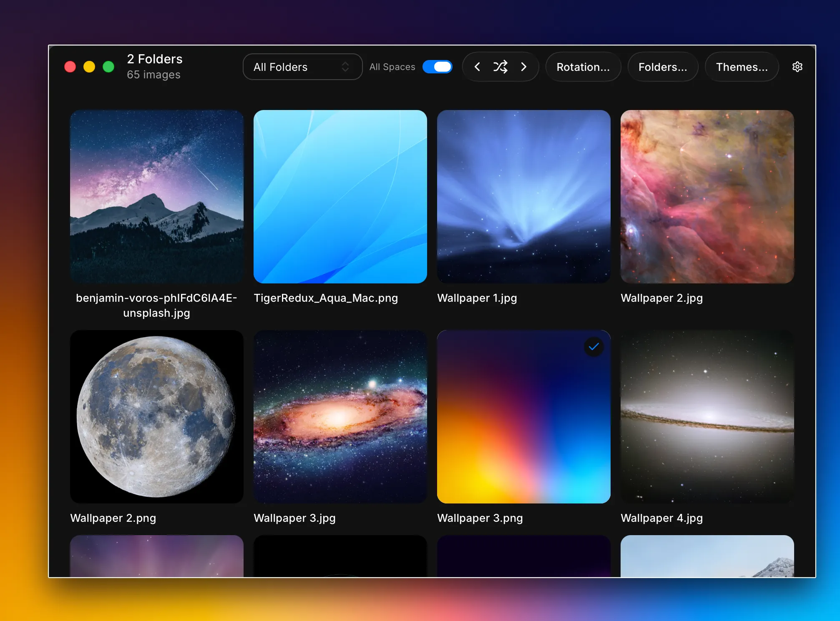
Task: Minimize the window with the yellow button
Action: click(x=89, y=67)
